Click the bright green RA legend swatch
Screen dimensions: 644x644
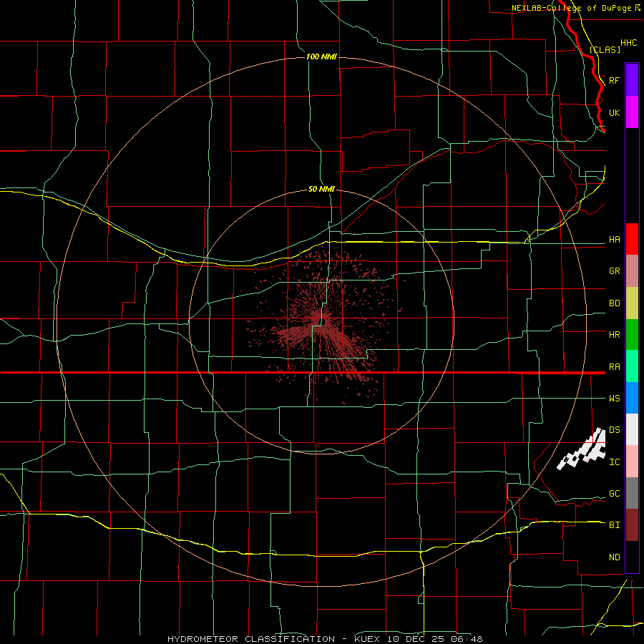click(632, 366)
